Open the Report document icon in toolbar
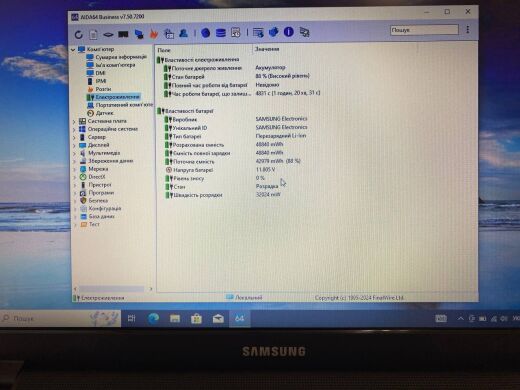Screen dimensions: 520x390 [93, 34]
